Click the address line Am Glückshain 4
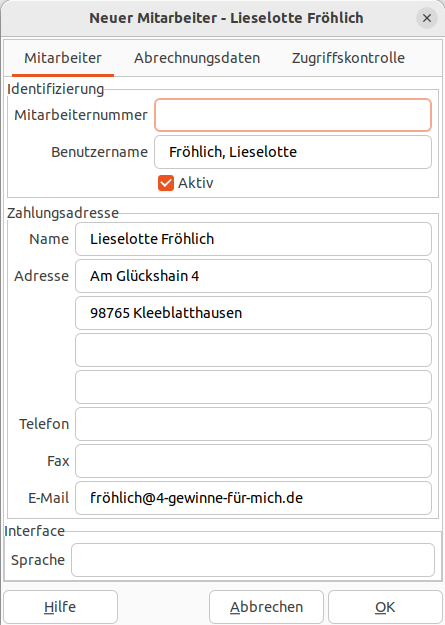 [x=253, y=276]
